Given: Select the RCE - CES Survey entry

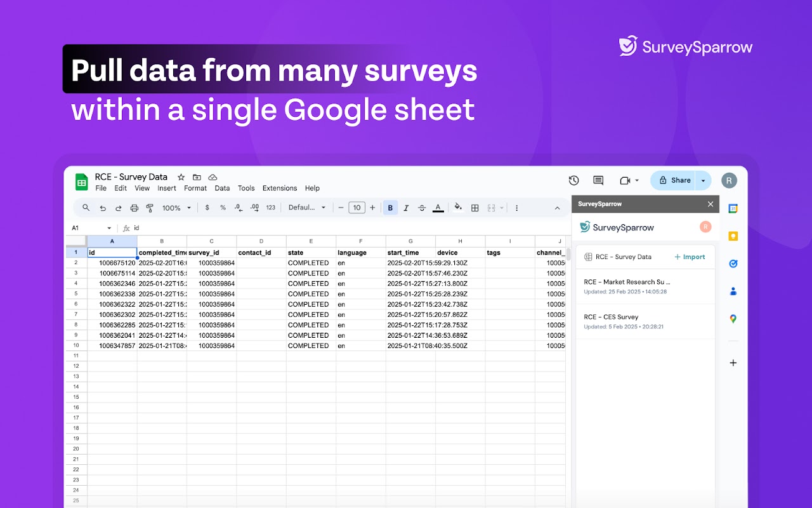Looking at the screenshot, I should pyautogui.click(x=645, y=321).
